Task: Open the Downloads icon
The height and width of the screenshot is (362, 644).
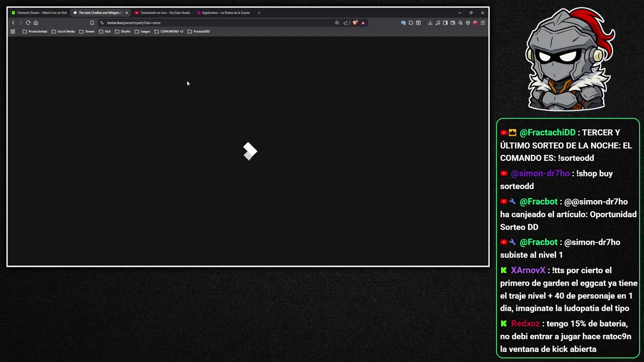Action: (x=430, y=23)
